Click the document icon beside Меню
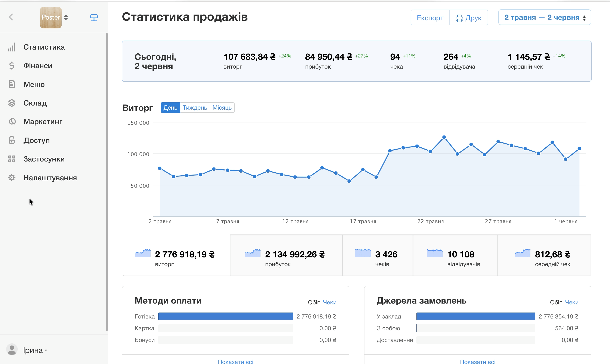610x364 pixels. [12, 84]
